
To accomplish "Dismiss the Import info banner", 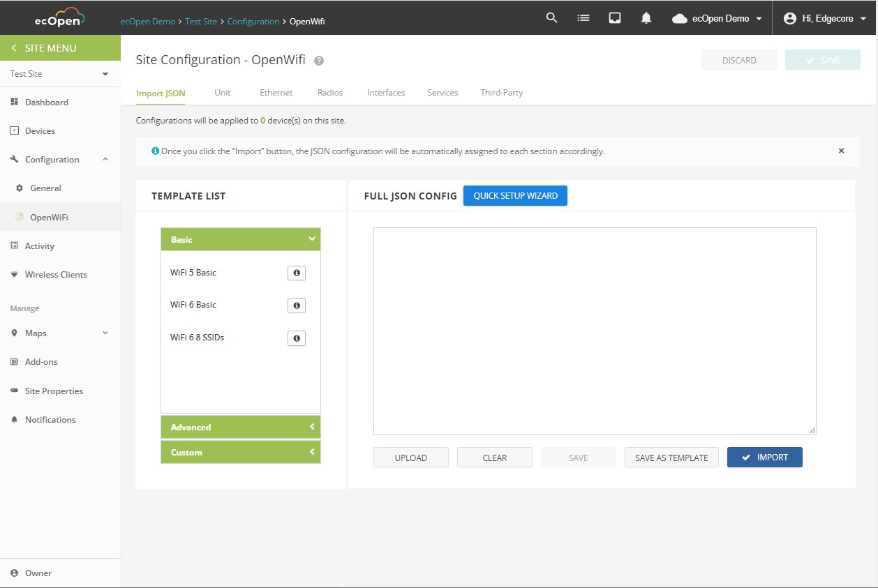I will 841,151.
